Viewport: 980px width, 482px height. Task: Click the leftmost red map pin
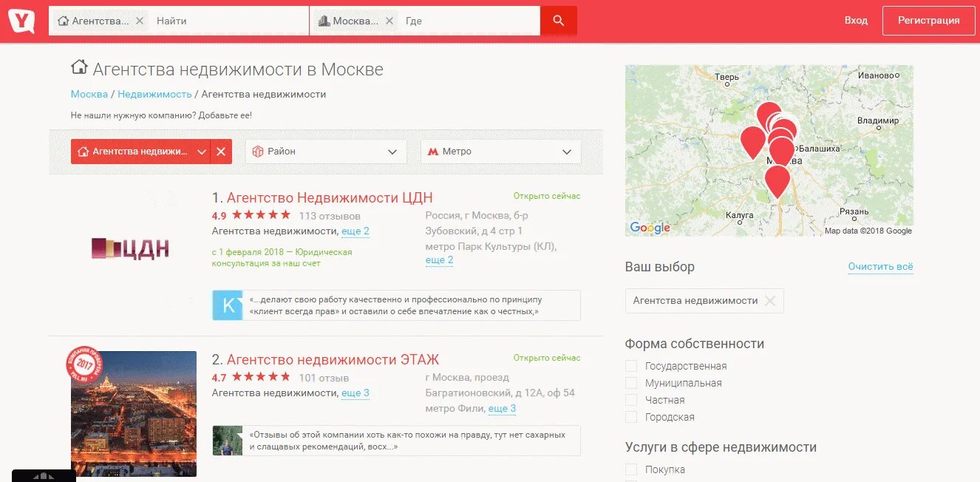(x=753, y=143)
